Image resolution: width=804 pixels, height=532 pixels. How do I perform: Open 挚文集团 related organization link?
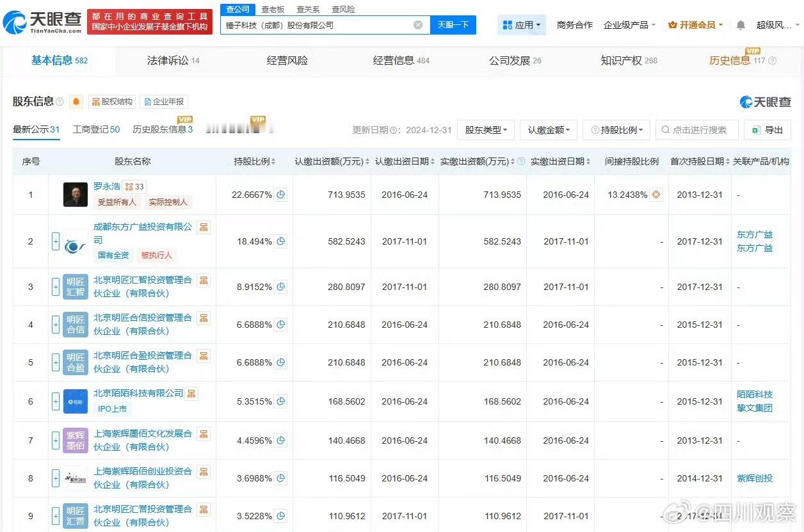(755, 408)
